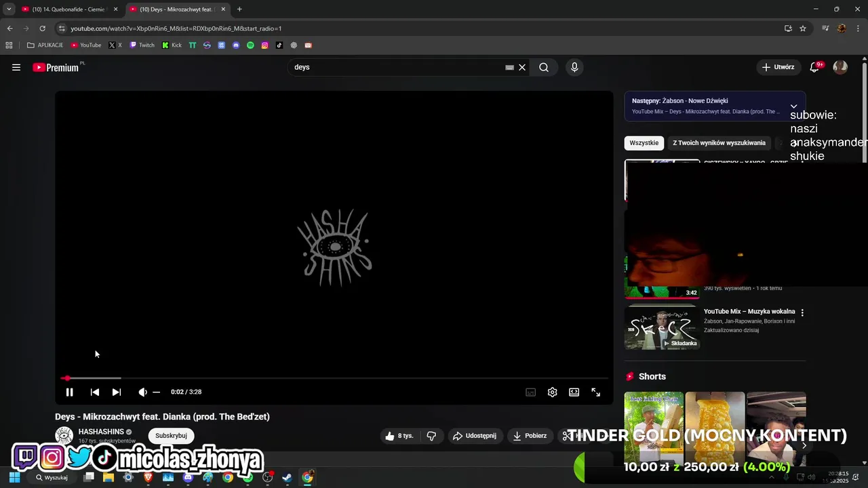This screenshot has width=868, height=488.
Task: Click the search box containing 'deys'
Action: point(397,67)
